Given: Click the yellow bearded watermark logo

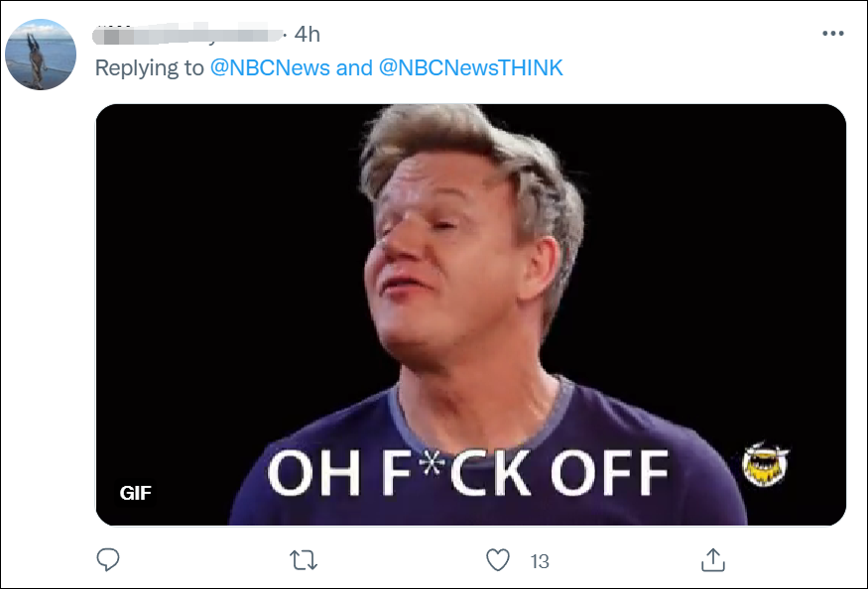Looking at the screenshot, I should (766, 467).
